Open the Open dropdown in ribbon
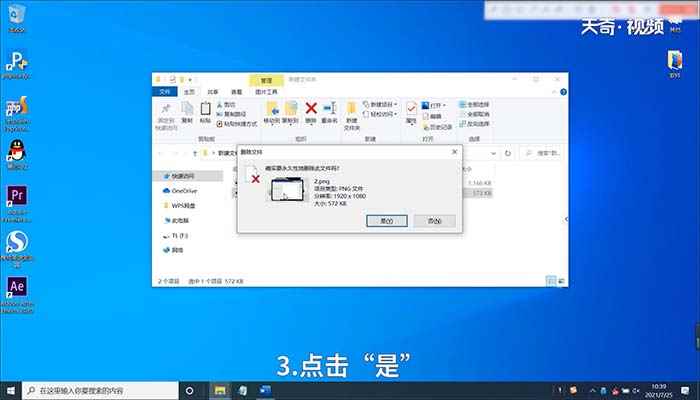 pos(433,105)
